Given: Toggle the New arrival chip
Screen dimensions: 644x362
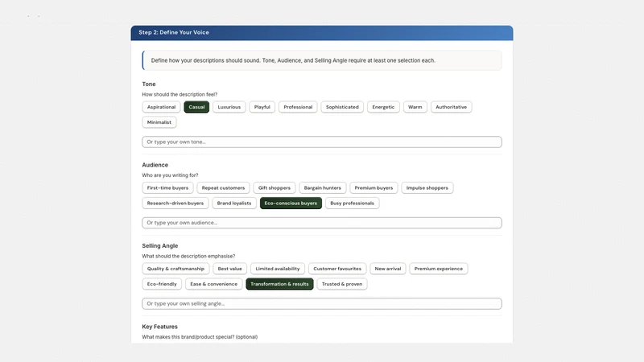Looking at the screenshot, I should pos(388,269).
